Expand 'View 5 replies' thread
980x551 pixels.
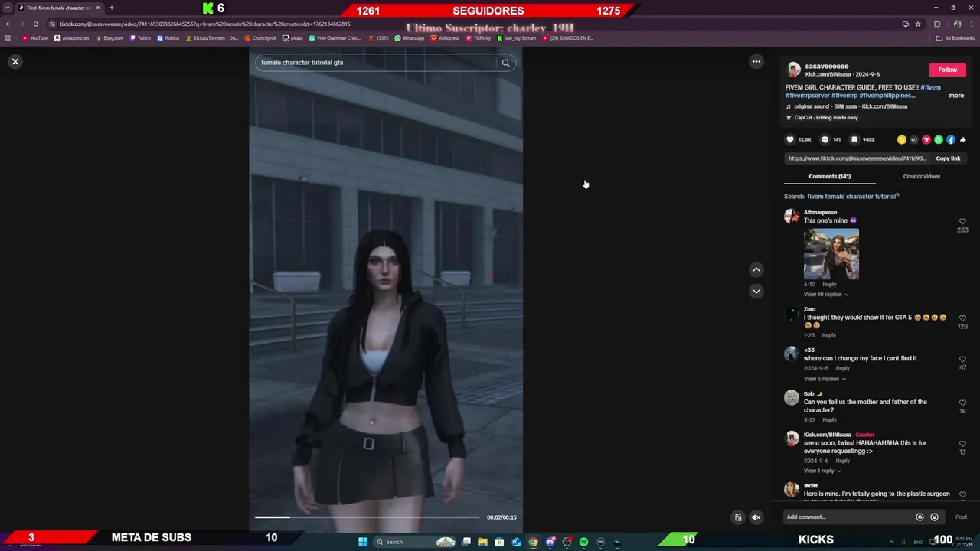click(x=825, y=379)
